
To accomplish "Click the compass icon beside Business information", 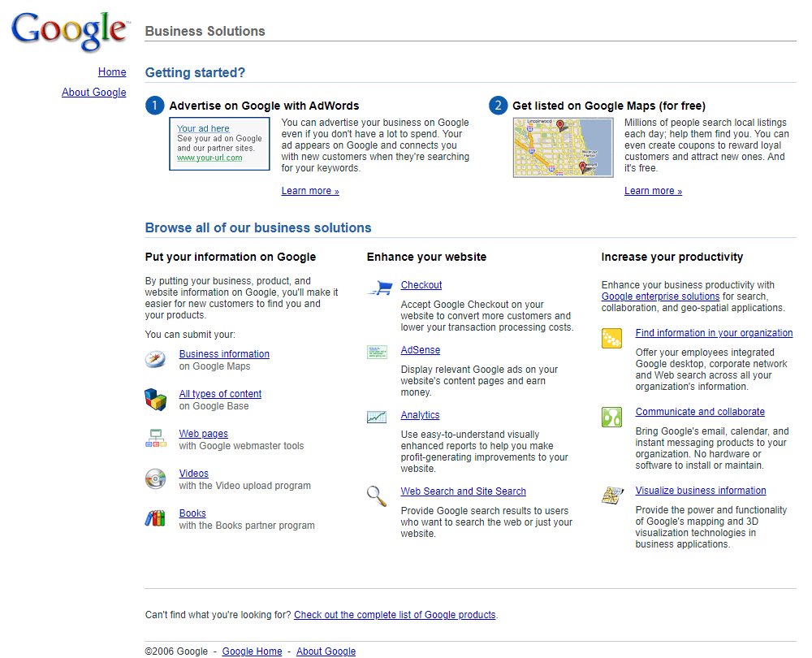I will coord(155,359).
